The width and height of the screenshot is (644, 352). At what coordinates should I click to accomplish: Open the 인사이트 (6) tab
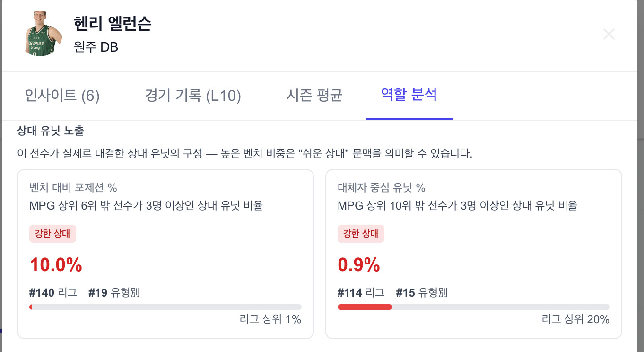click(x=62, y=96)
